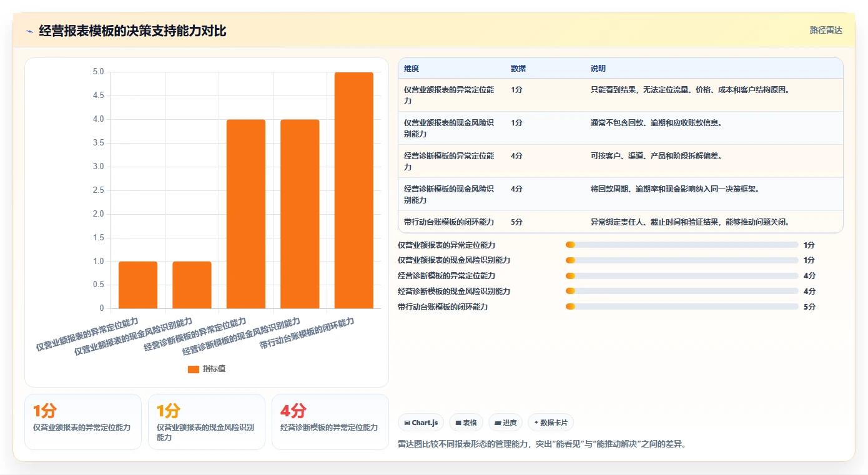Click the lightning icon beside the page title
Viewport: 868px width, 475px height.
tap(29, 31)
